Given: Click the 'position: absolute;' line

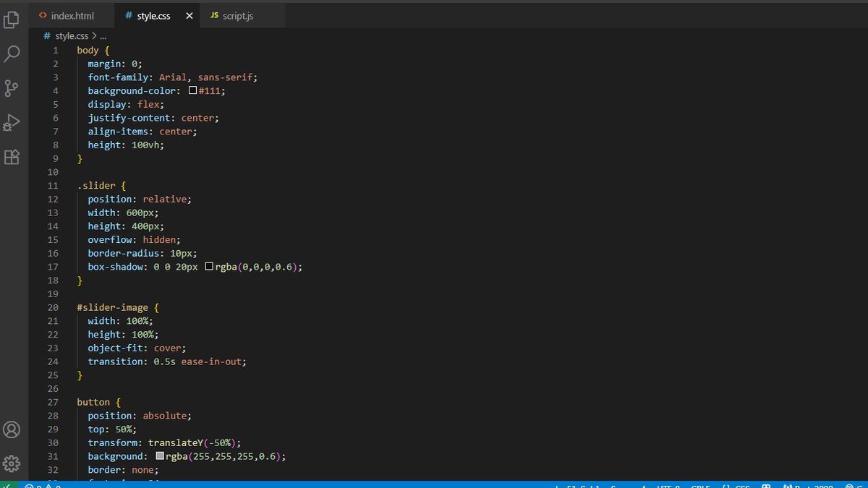Looking at the screenshot, I should click(140, 416).
